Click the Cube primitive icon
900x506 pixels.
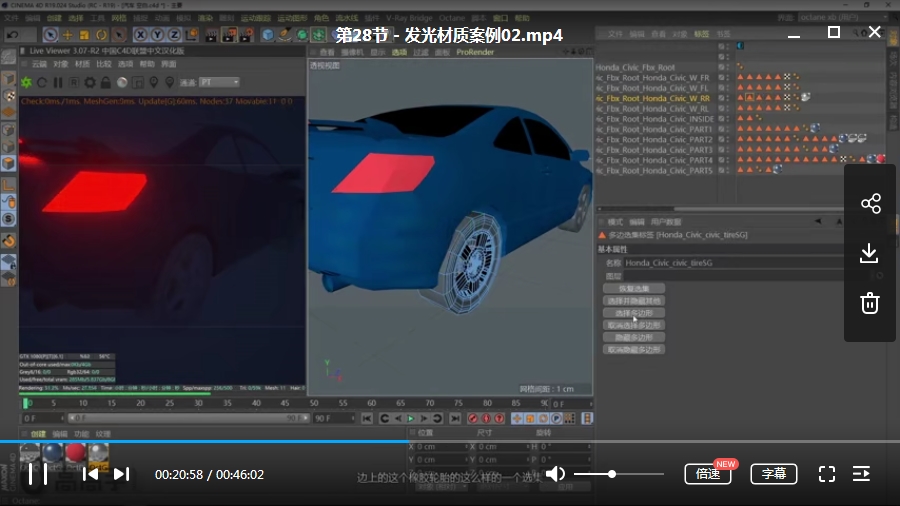tap(267, 36)
